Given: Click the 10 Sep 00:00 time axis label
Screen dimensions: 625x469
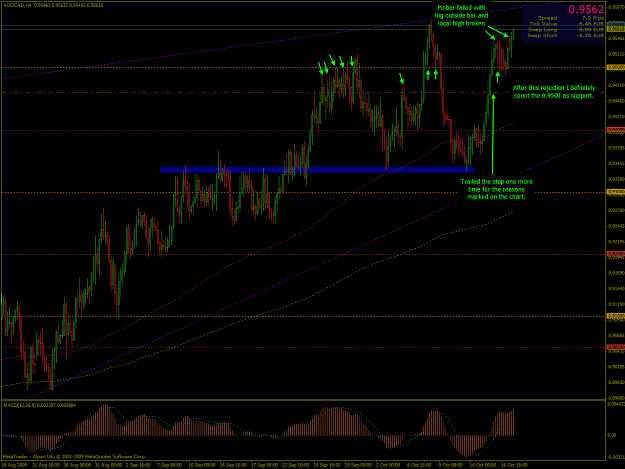Looking at the screenshot, I should tap(202, 465).
